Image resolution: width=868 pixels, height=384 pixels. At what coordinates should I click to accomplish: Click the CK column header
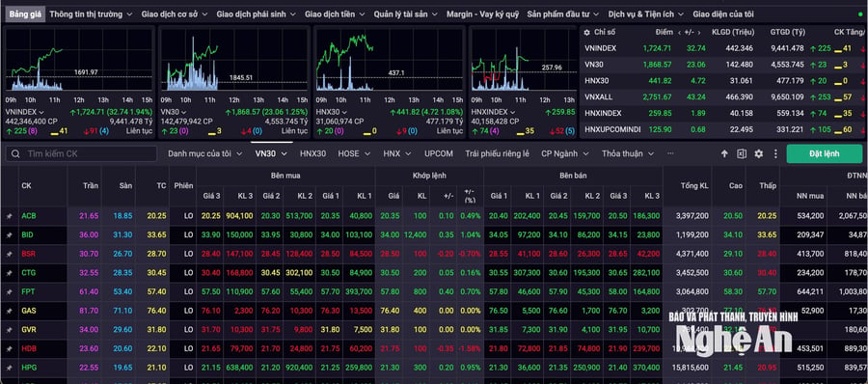tap(26, 186)
